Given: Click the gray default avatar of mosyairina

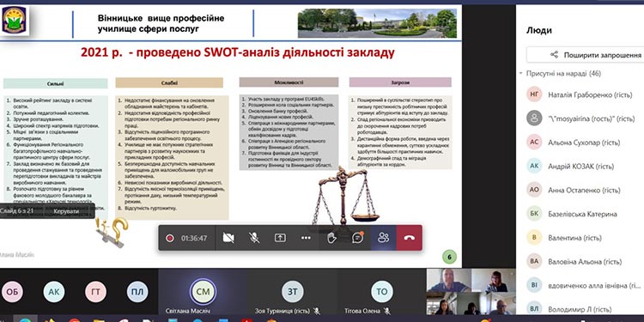Looking at the screenshot, I should point(534,118).
